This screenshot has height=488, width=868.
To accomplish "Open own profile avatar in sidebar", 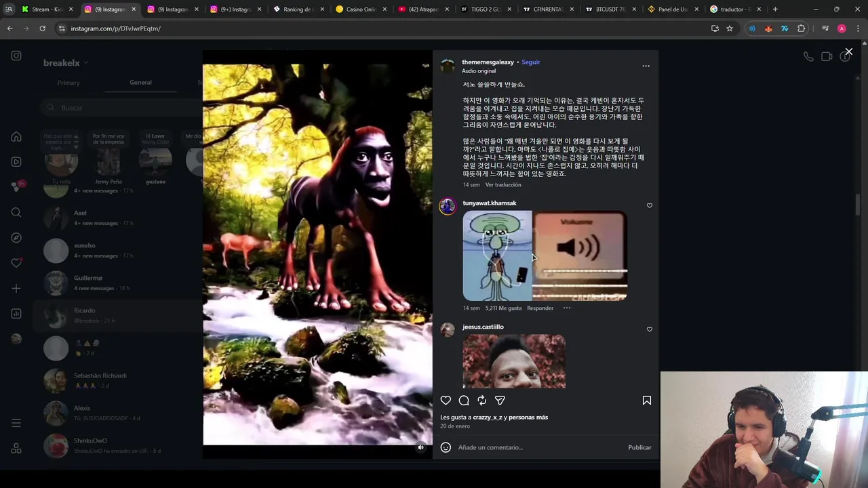I will 16,339.
